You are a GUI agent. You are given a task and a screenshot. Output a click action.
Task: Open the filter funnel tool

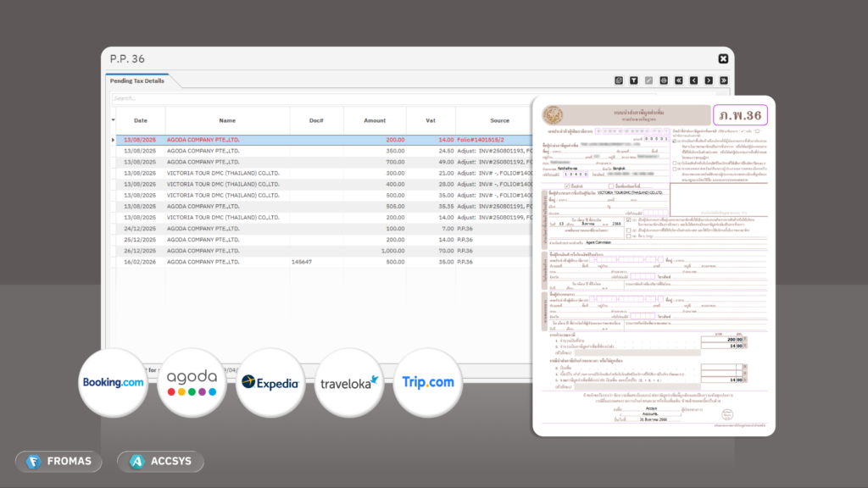[x=634, y=80]
